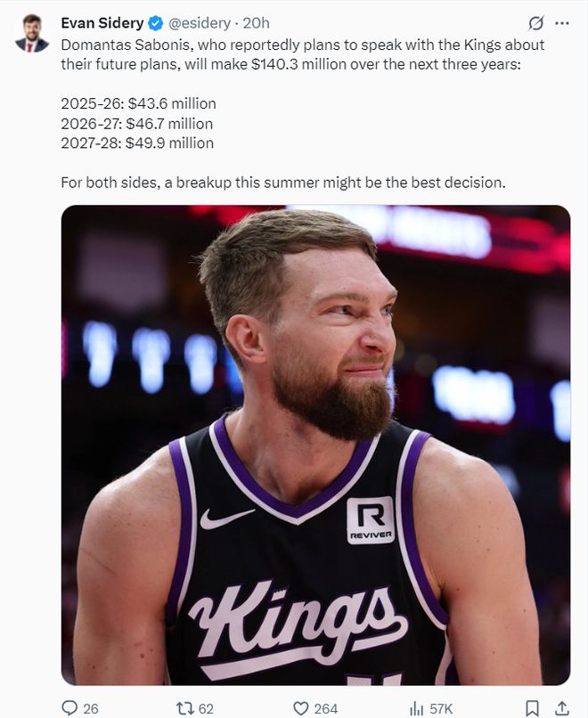Viewport: 588px width, 718px height.
Task: Open the three-dot More options menu
Action: click(x=562, y=23)
